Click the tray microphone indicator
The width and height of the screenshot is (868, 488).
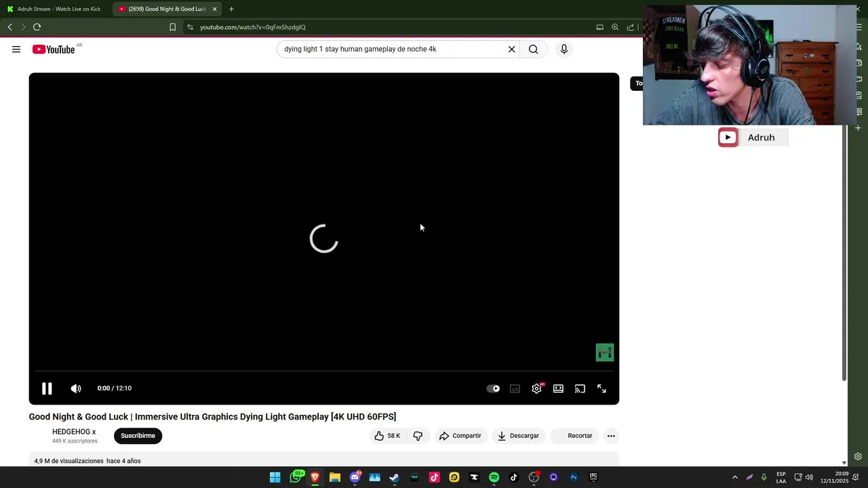point(764,477)
